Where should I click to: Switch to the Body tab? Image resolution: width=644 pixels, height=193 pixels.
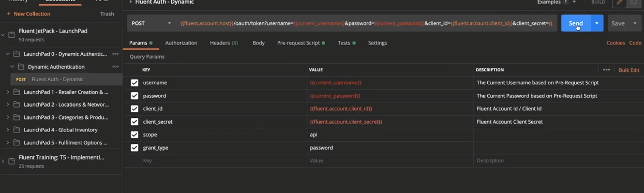[x=259, y=43]
